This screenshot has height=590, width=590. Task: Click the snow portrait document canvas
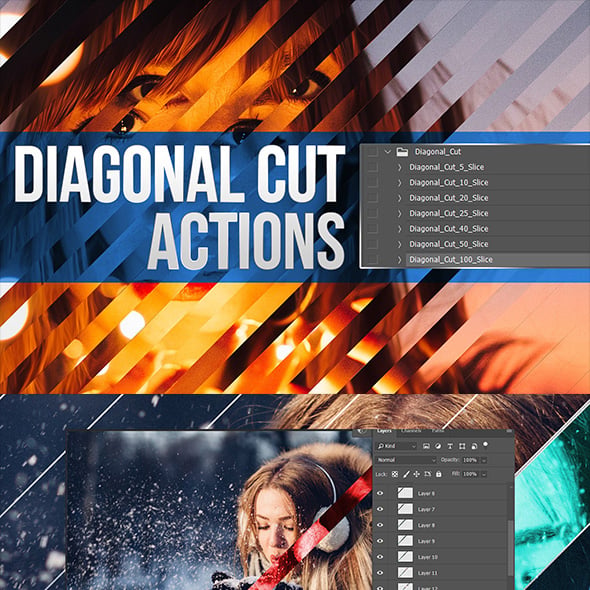click(x=220, y=511)
